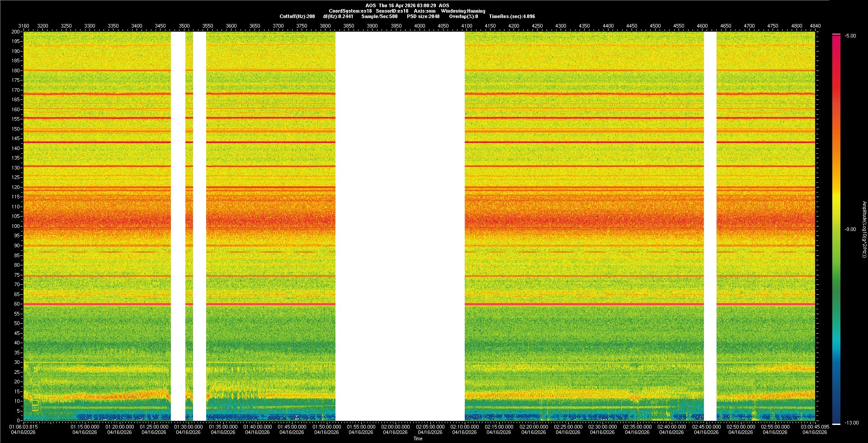Select the -13.00 minimum on color scale
Screen dimensions: 868x443
click(851, 423)
